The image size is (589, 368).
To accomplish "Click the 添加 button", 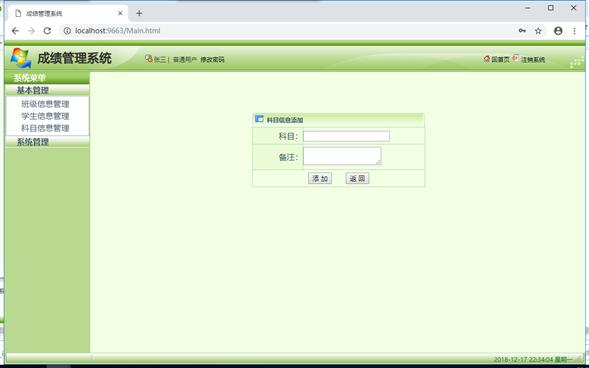I will coord(320,178).
